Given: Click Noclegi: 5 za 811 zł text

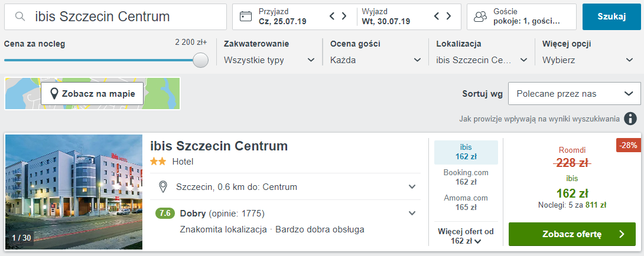Looking at the screenshot, I should 572,204.
